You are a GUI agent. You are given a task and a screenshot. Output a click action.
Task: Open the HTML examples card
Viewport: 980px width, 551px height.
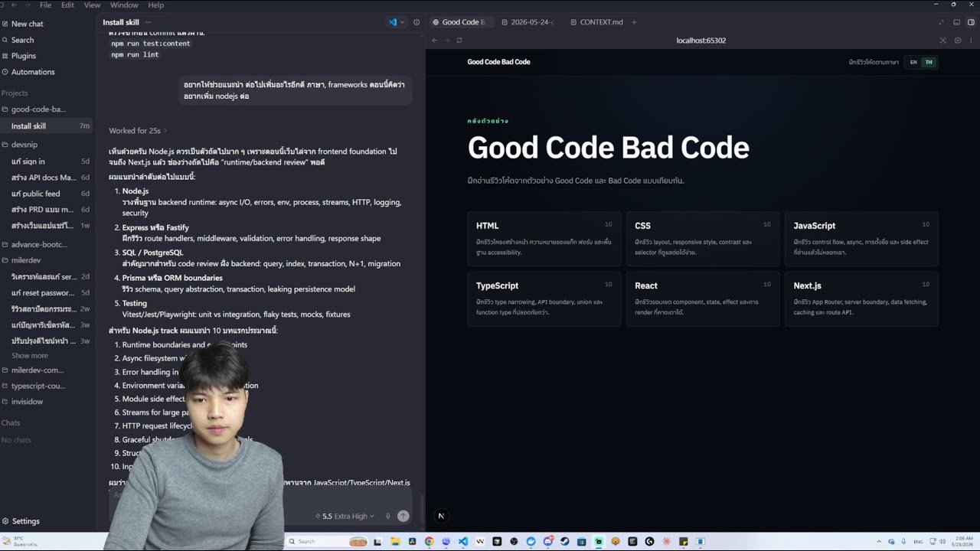pos(544,239)
